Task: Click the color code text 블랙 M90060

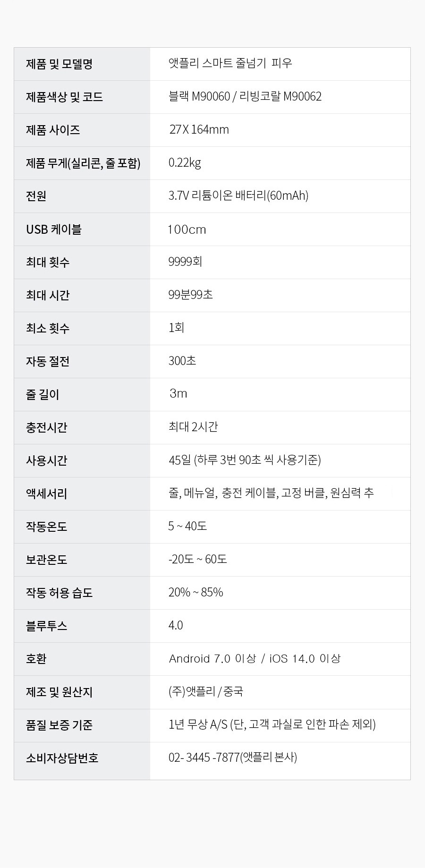Action: [x=199, y=97]
